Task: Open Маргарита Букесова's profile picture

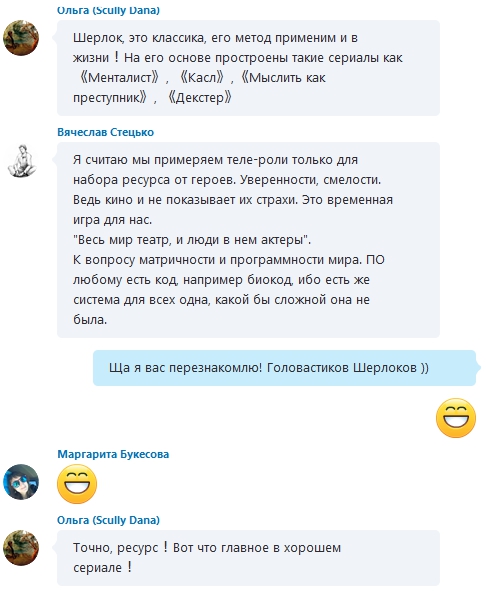Action: 21,482
